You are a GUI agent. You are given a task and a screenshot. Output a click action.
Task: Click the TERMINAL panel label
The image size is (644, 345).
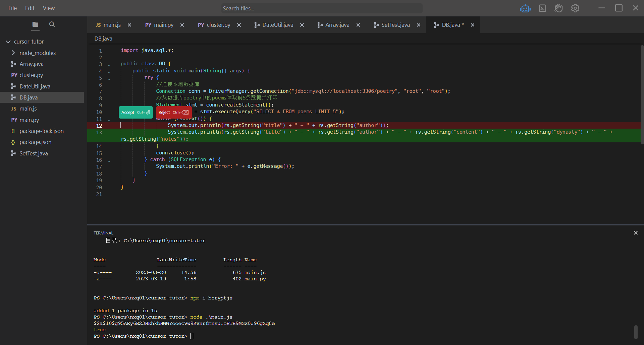coord(103,233)
